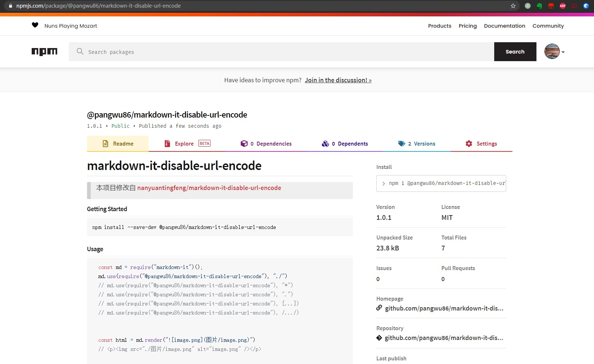Bookmark page with the star icon
Viewport: 594px width, 364px height.
pos(513,6)
